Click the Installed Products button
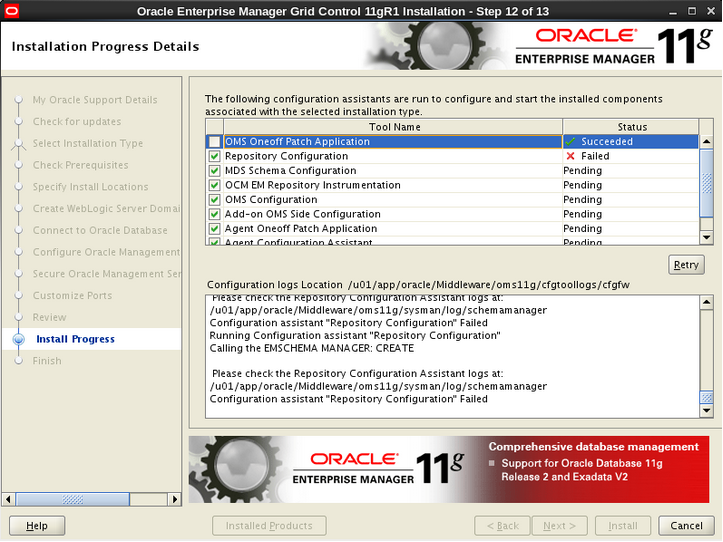 pyautogui.click(x=269, y=525)
